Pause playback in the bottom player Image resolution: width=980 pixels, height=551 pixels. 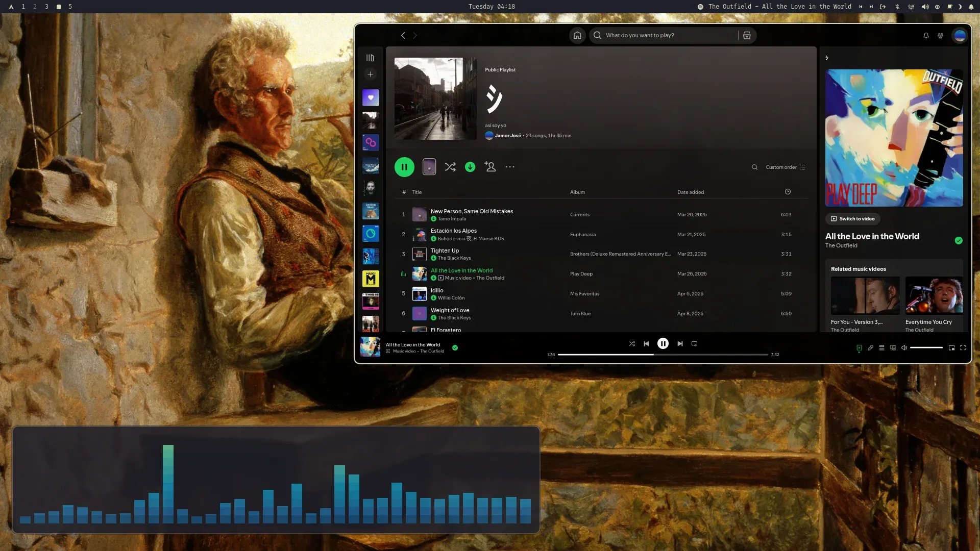click(663, 343)
